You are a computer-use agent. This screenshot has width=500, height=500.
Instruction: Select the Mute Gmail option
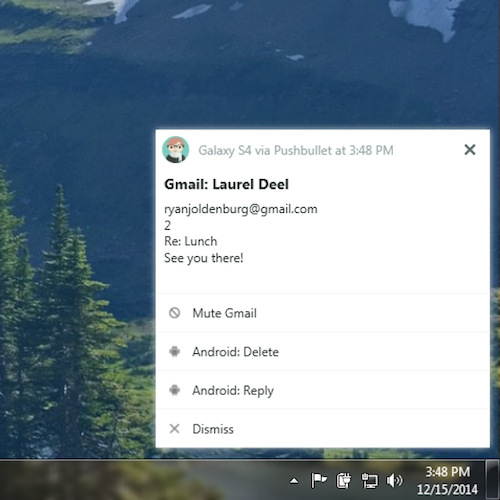click(323, 313)
